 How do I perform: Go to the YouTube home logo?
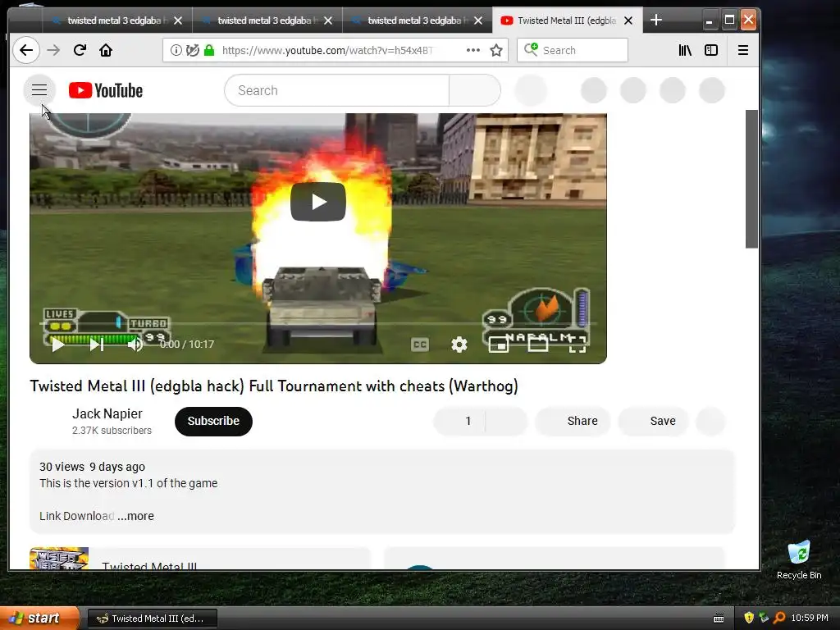[x=106, y=90]
